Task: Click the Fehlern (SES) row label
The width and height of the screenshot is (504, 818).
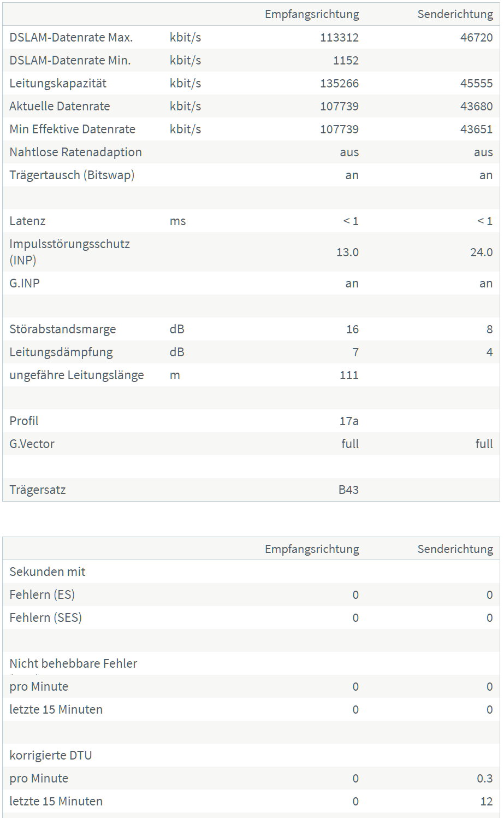Action: 45,618
